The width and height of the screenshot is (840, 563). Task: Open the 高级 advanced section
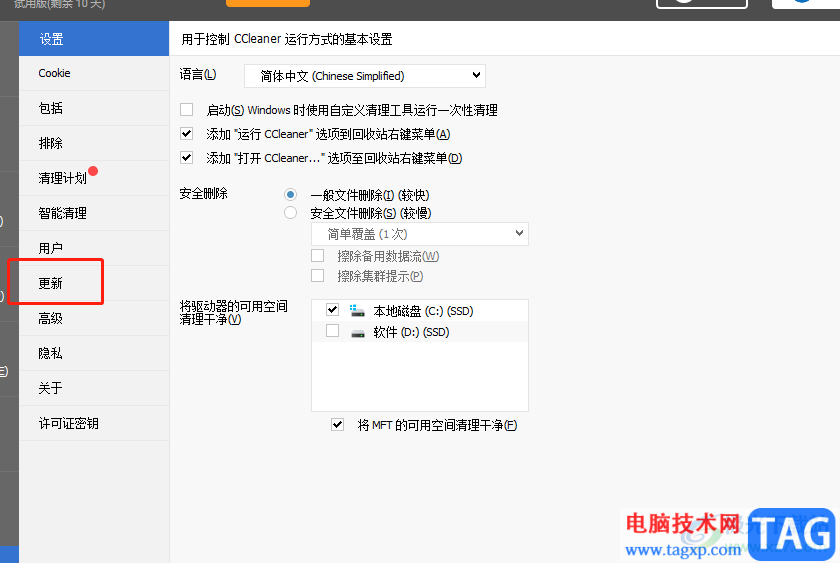[94, 318]
